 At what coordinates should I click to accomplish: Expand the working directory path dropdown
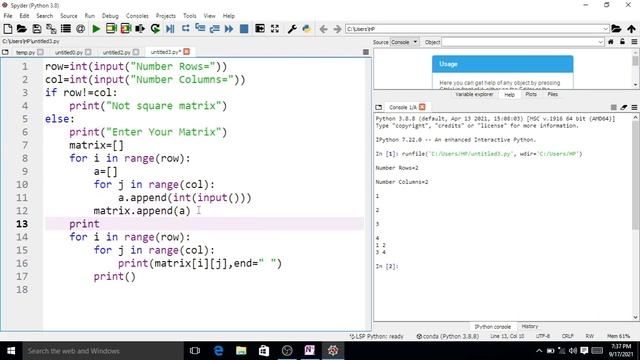[605, 29]
